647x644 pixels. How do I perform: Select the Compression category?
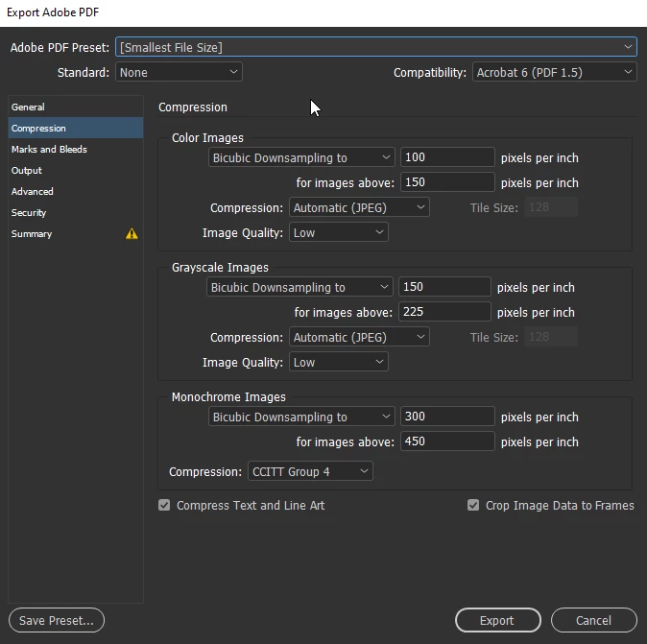tap(76, 128)
